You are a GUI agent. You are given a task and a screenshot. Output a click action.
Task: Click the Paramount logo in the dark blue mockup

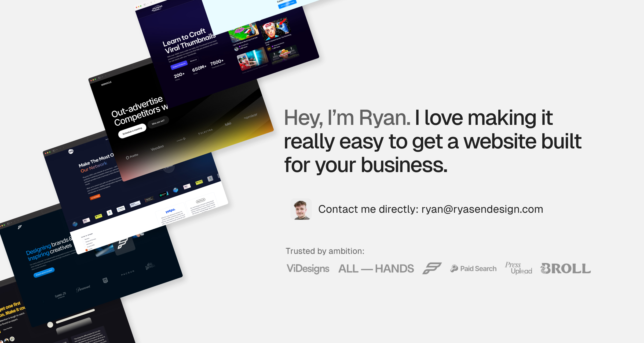[83, 288]
